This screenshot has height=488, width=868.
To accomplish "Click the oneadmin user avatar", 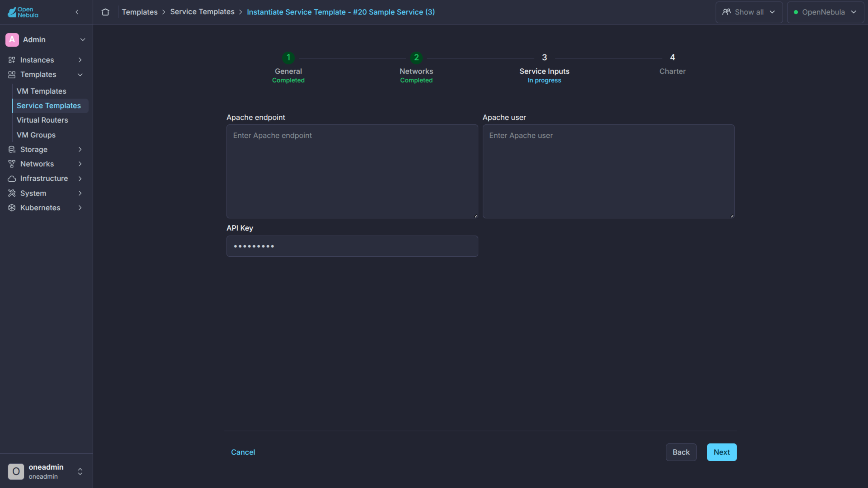I will 16,471.
